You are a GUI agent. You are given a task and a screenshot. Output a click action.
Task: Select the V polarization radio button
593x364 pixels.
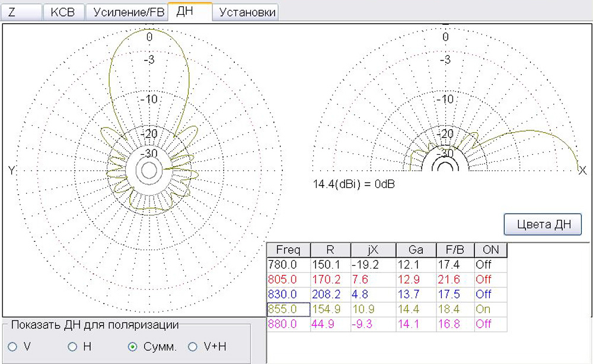coord(13,347)
